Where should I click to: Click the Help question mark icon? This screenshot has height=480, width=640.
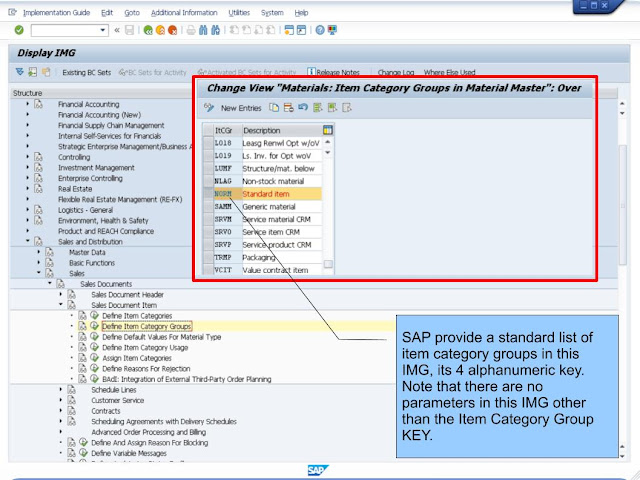coord(320,30)
